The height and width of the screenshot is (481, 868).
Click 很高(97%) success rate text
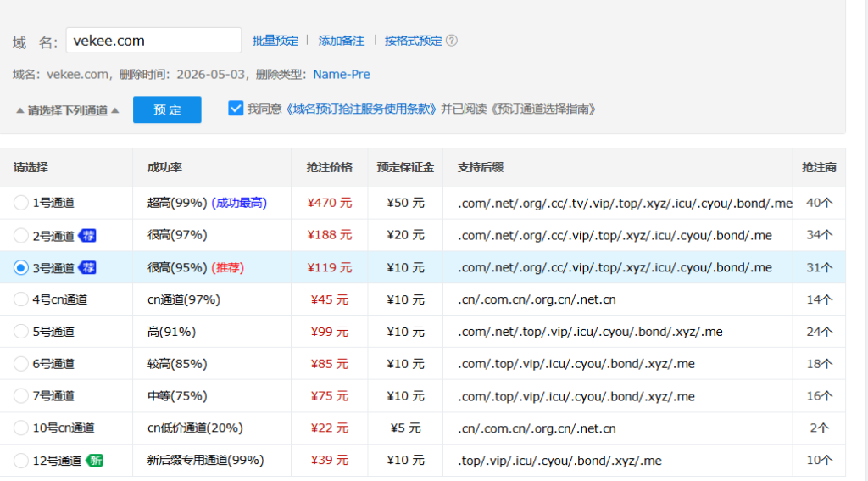177,235
